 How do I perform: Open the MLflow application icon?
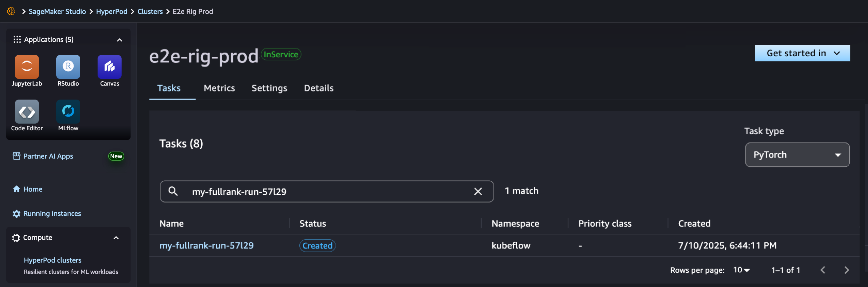68,112
